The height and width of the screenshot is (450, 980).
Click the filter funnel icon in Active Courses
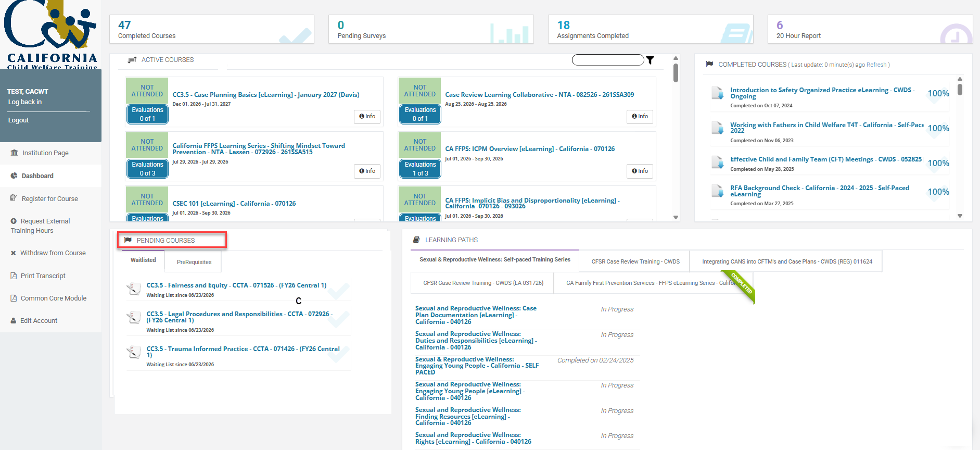click(650, 60)
